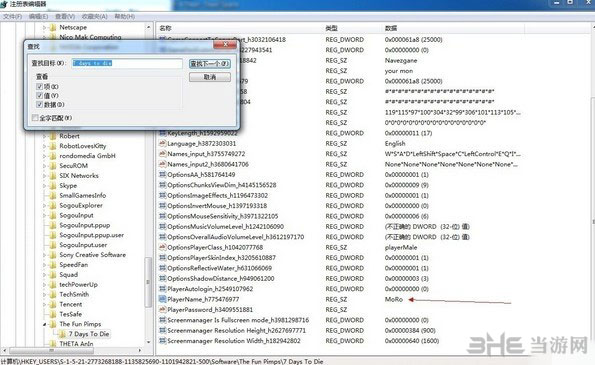Click the OptionsChunksViewDim DWORD icon
Viewport: 595px width, 365px height.
(162, 185)
